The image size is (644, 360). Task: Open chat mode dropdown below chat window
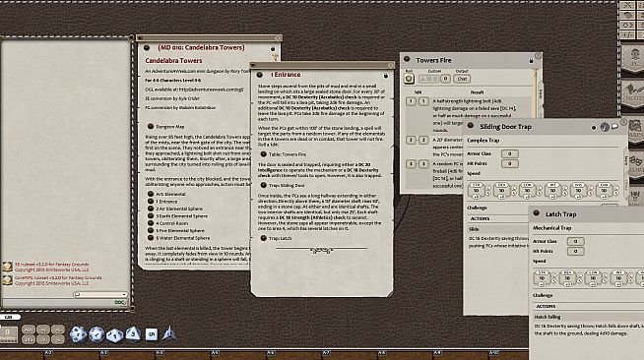coord(100,294)
